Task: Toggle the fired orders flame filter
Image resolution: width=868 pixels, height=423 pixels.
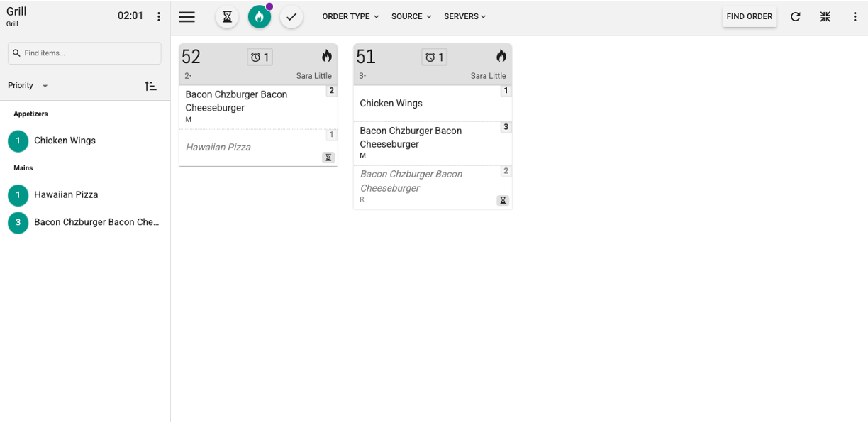Action: 260,17
